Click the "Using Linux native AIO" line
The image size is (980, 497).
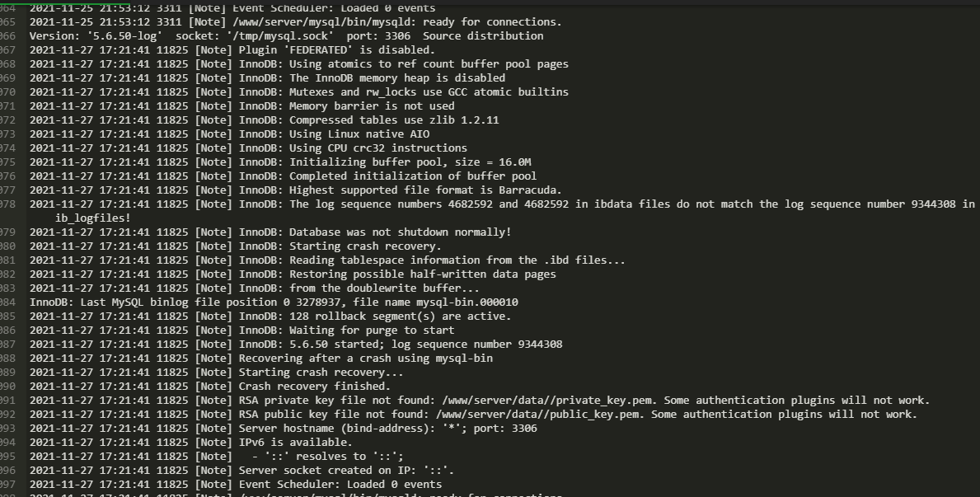click(x=229, y=134)
